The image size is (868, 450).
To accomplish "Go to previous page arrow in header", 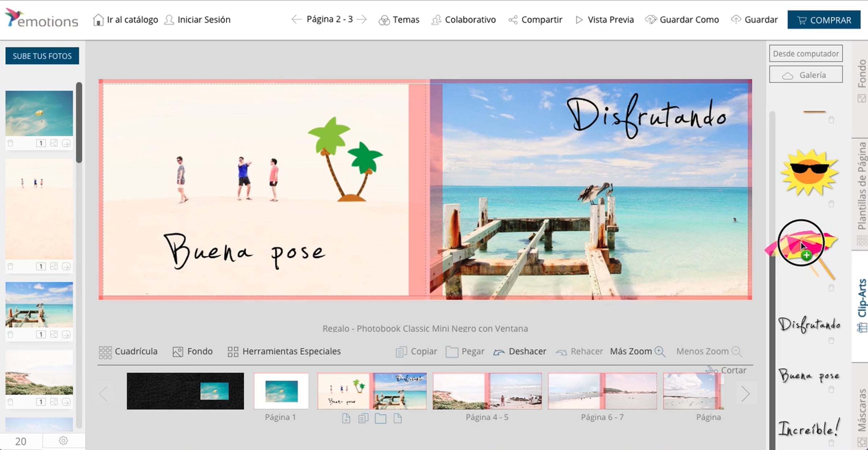I will click(296, 20).
